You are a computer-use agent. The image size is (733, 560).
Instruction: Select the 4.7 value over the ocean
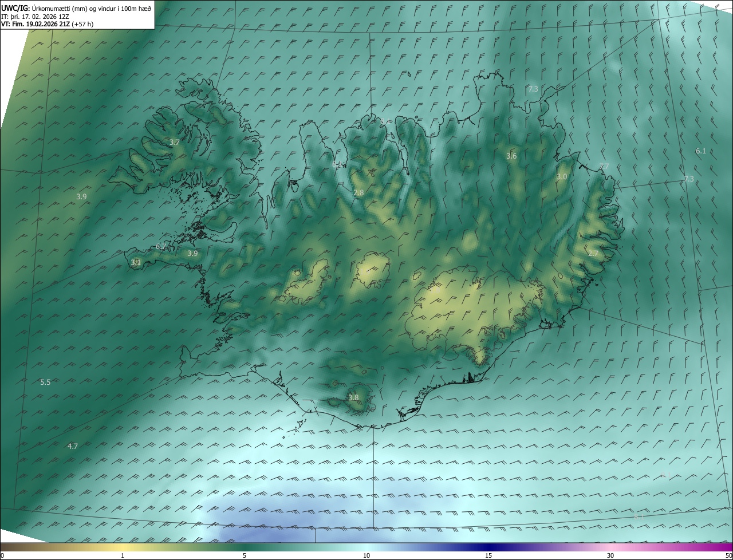(73, 445)
